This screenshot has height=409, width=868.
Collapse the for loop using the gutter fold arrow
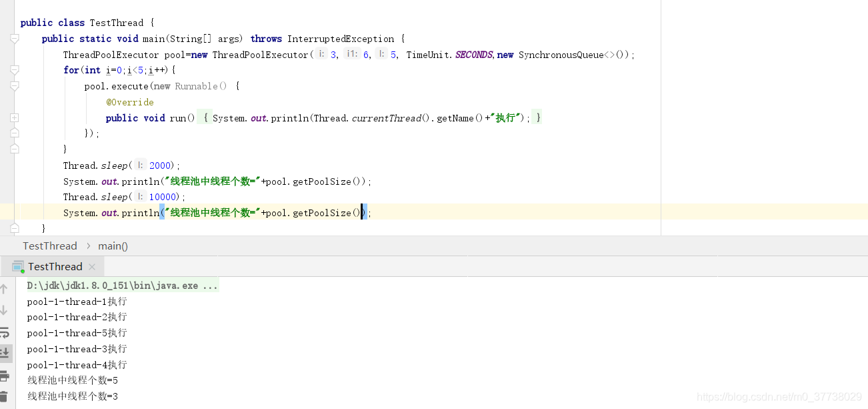[x=14, y=69]
